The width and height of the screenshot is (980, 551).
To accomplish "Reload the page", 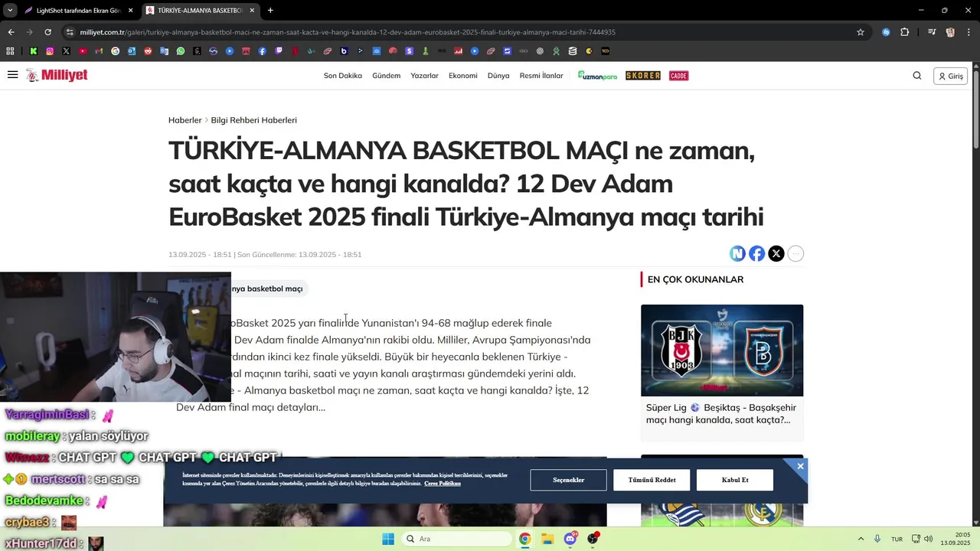I will (x=47, y=32).
